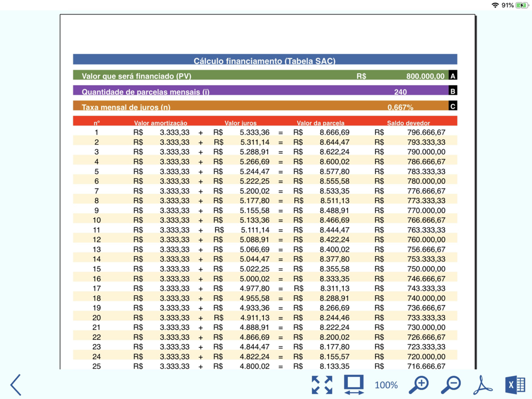Select saldo devedor 740.000,00
This screenshot has height=399, width=532.
click(x=426, y=298)
